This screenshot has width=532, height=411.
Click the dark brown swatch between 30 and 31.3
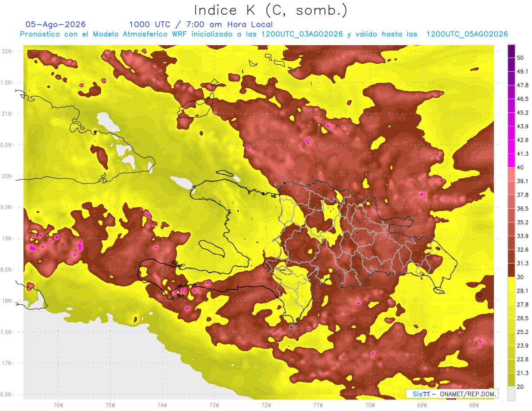click(511, 270)
